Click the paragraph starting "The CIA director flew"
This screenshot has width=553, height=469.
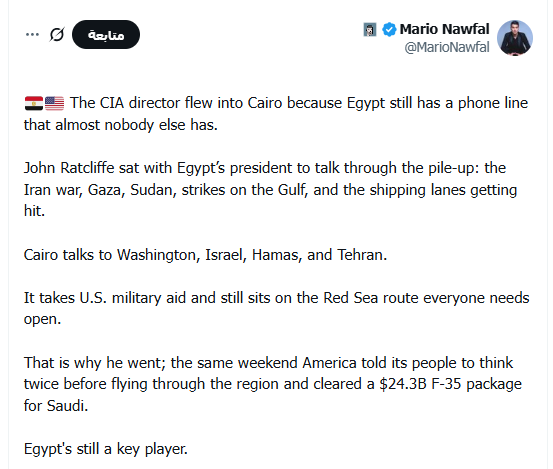tap(276, 114)
